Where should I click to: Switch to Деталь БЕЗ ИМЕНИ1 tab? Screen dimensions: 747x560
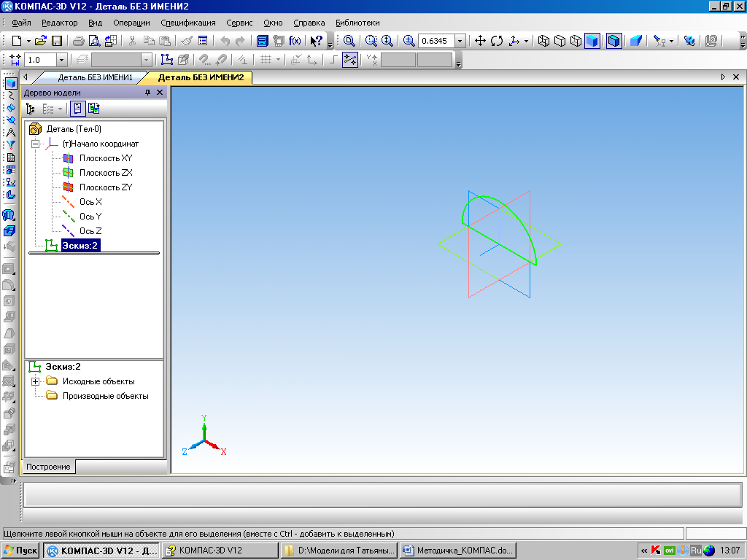point(95,77)
